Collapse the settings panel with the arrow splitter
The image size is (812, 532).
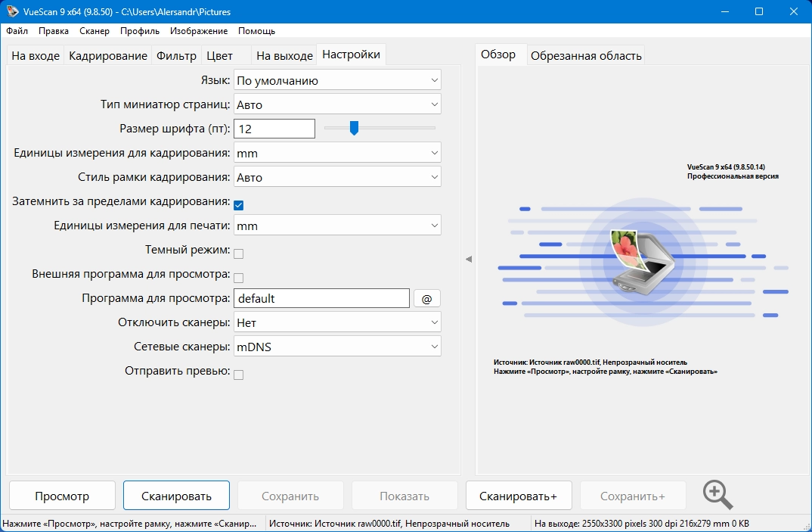[469, 259]
